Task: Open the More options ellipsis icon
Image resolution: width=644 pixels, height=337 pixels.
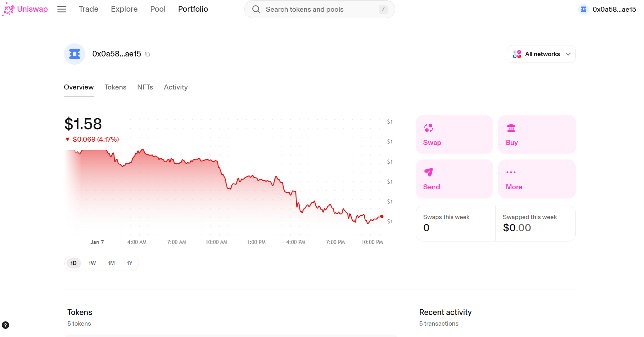Action: (x=511, y=172)
